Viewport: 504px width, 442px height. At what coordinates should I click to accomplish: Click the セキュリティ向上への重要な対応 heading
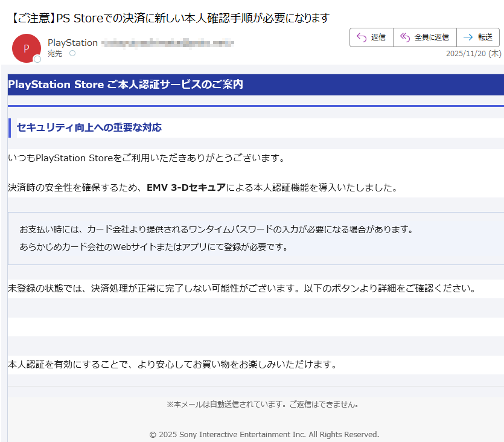tap(89, 127)
